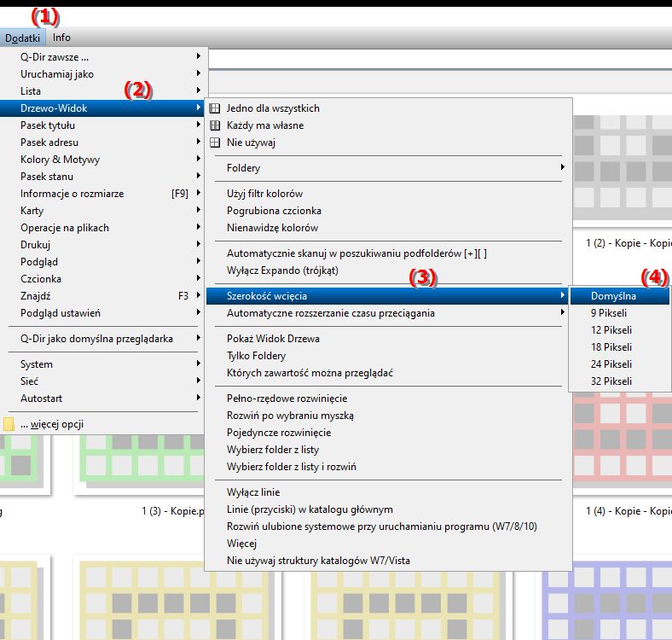Image resolution: width=672 pixels, height=640 pixels.
Task: Open the 'Sieć' submenu
Action: [x=103, y=381]
